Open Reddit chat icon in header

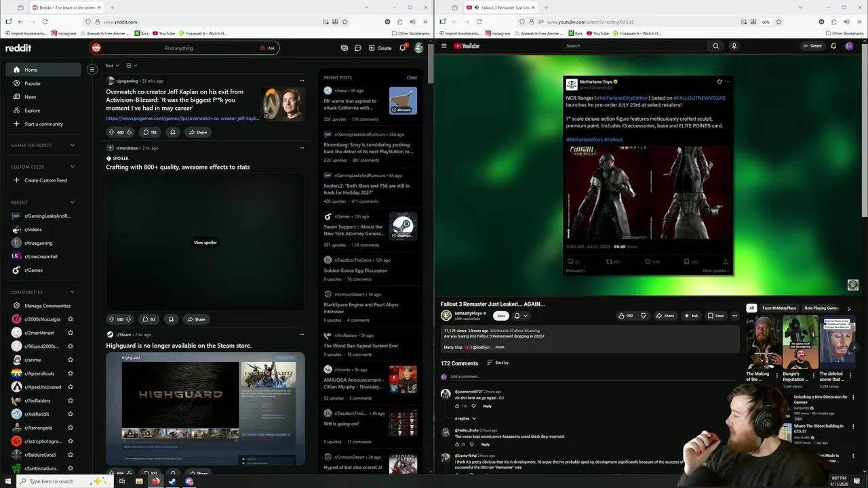(357, 48)
